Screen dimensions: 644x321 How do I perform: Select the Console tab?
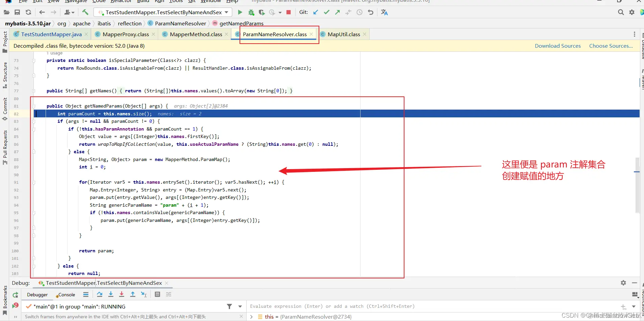click(66, 295)
